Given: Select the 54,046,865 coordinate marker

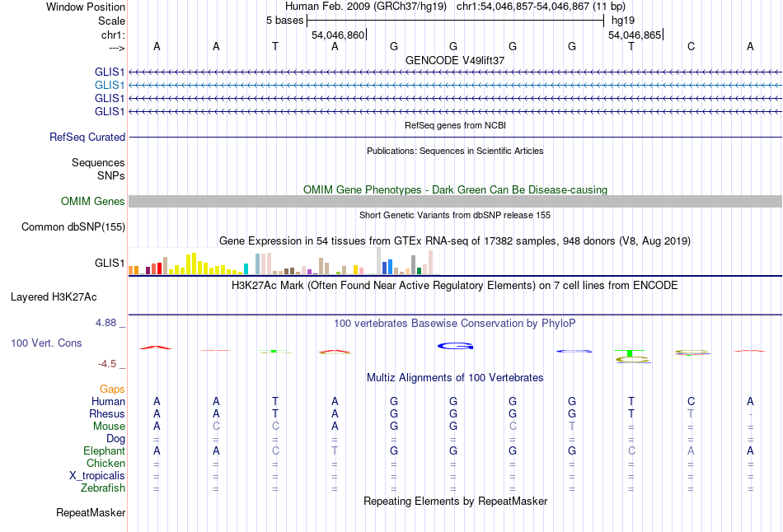Looking at the screenshot, I should coord(635,35).
